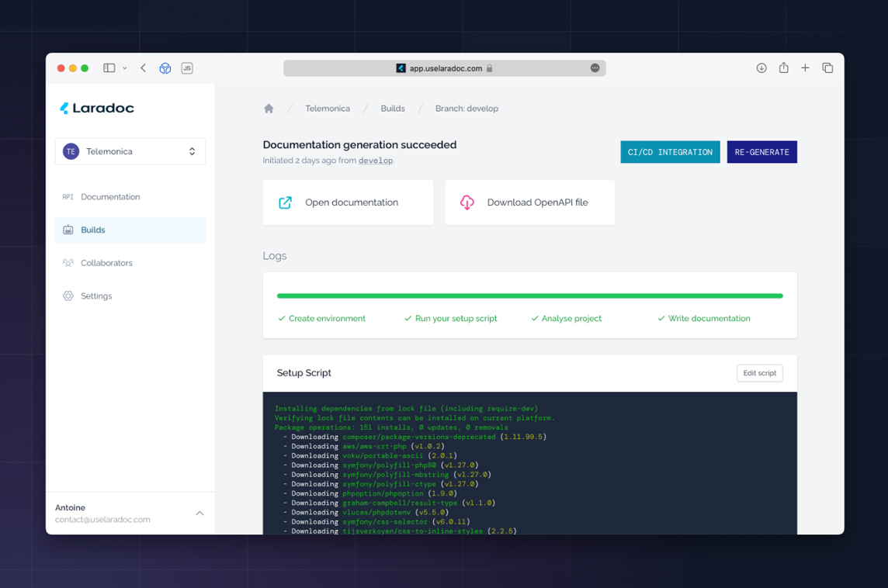888x588 pixels.
Task: Click the aws/aws-crt-php log line
Action: (x=364, y=447)
